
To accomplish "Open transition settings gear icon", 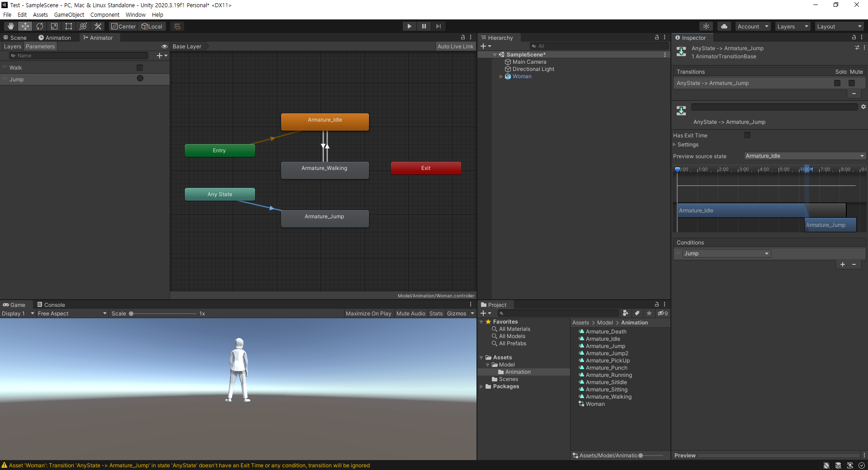I will [x=863, y=107].
